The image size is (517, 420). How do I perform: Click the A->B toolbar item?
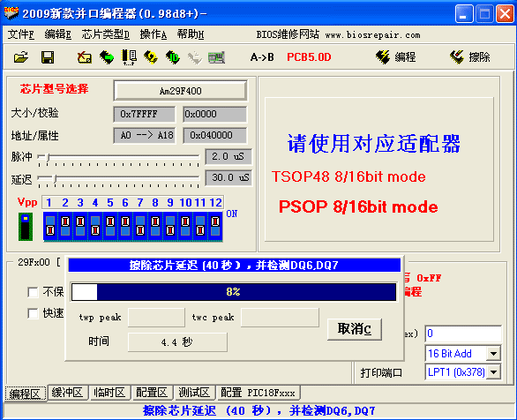click(x=262, y=57)
